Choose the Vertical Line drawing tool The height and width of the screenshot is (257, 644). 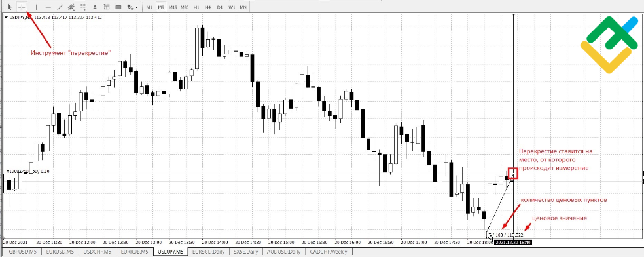[x=36, y=7]
